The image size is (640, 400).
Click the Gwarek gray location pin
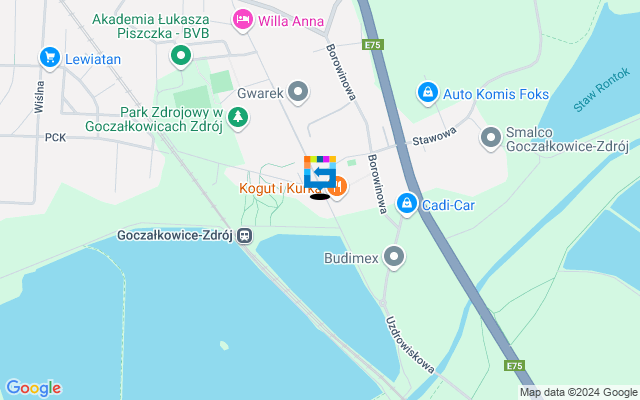298,92
